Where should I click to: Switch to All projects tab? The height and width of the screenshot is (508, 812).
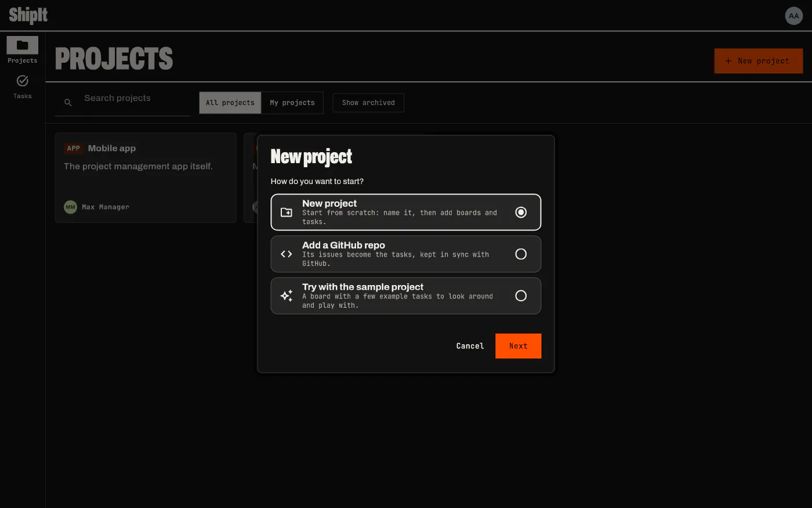230,103
